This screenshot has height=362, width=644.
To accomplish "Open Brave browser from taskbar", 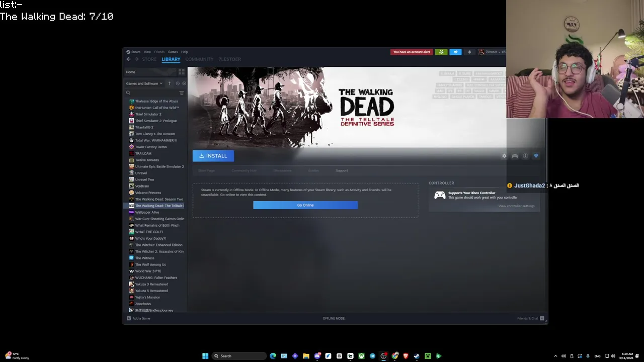I will click(406, 356).
